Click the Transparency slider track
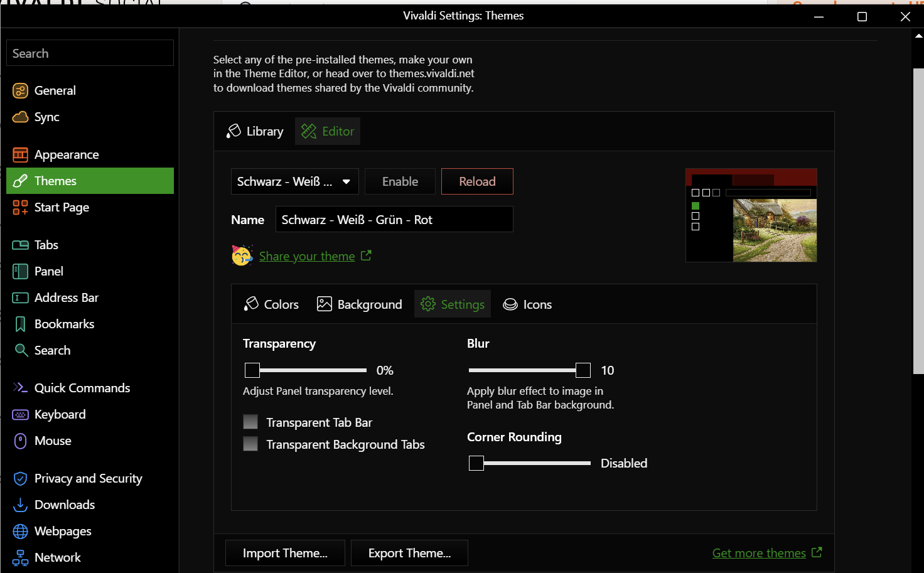The image size is (924, 573). coord(306,370)
